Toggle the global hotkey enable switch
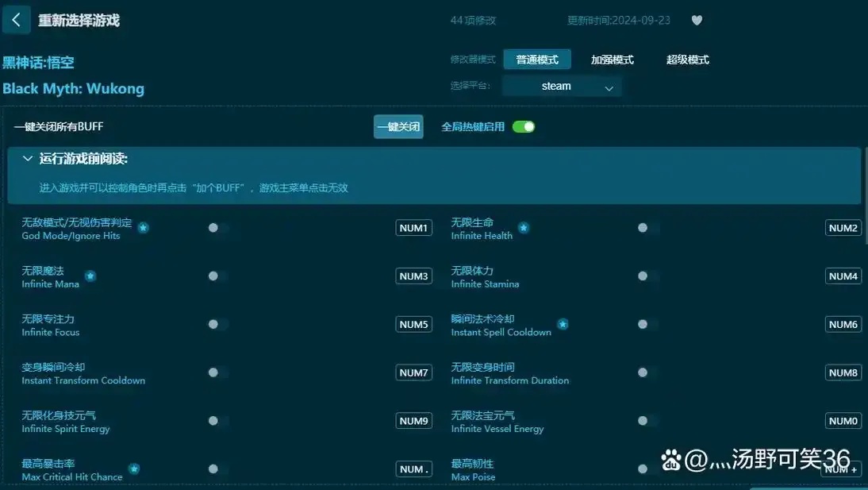The image size is (868, 490). click(x=524, y=127)
